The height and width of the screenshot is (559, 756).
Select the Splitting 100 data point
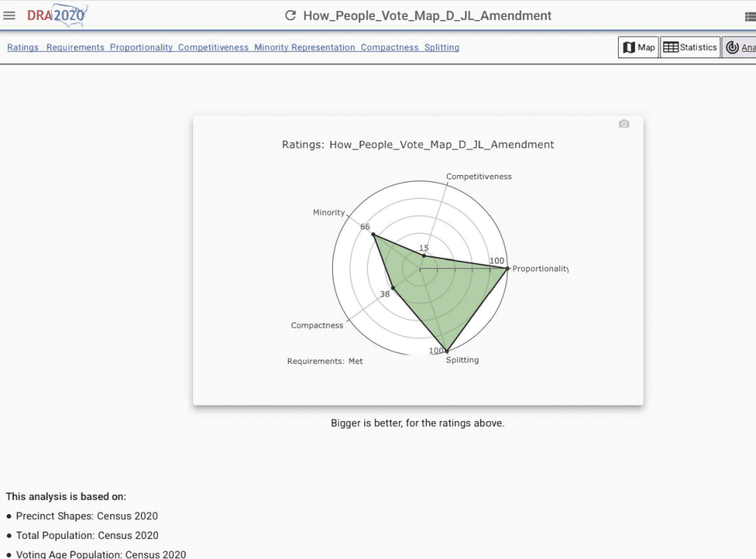point(447,351)
